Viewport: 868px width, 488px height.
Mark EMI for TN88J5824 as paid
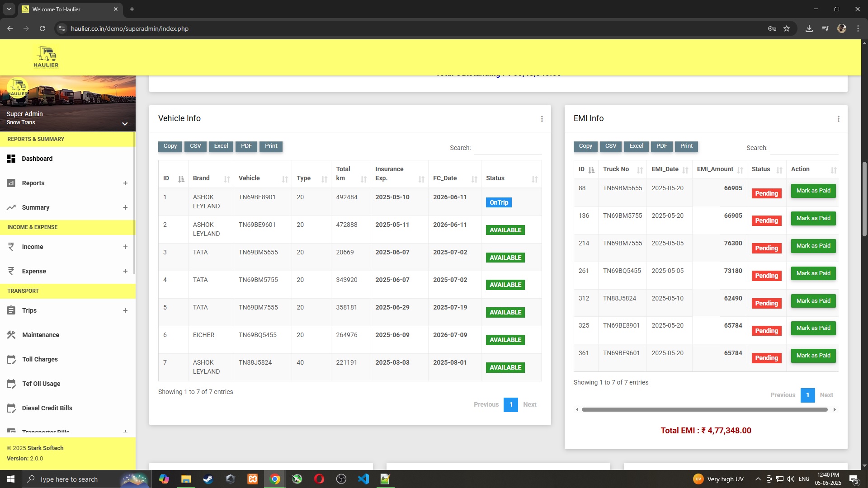(813, 301)
